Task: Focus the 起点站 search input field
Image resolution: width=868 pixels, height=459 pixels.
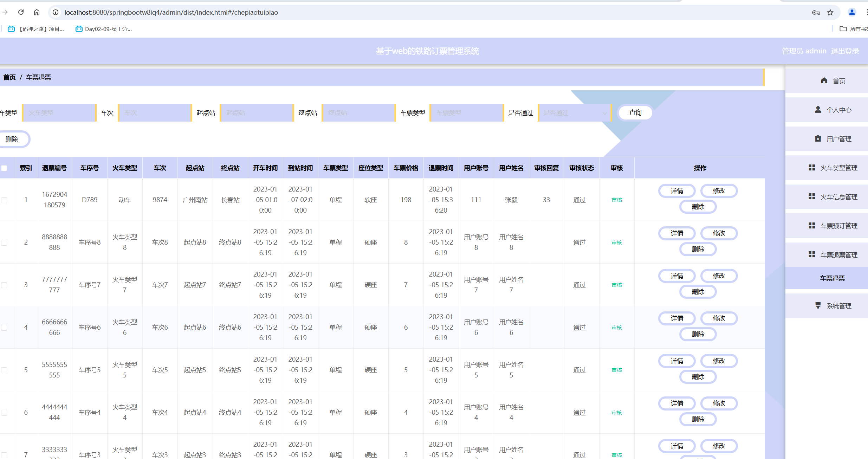Action: click(x=257, y=113)
